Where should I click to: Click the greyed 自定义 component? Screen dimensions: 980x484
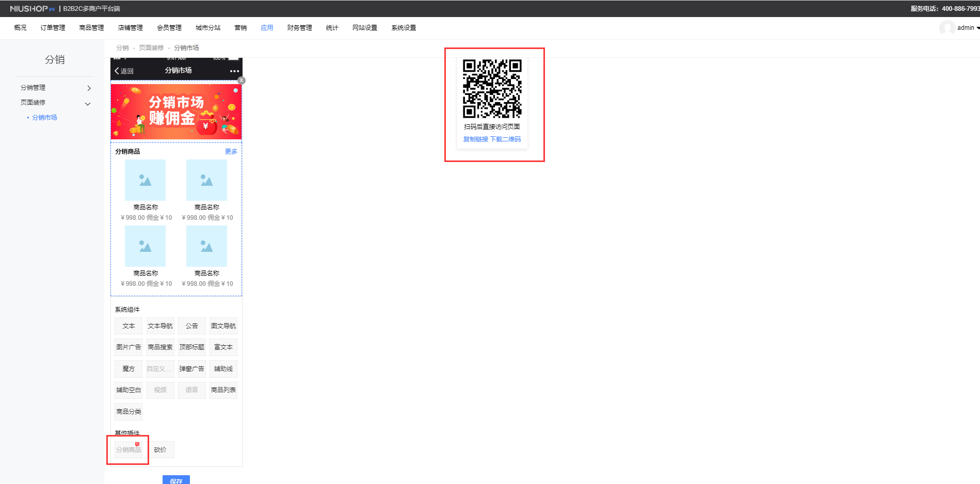[x=160, y=369]
